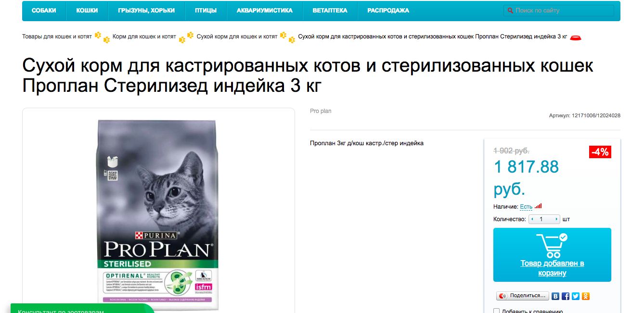The width and height of the screenshot is (644, 313).
Task: Open the СОБАКИ menu
Action: pos(44,11)
